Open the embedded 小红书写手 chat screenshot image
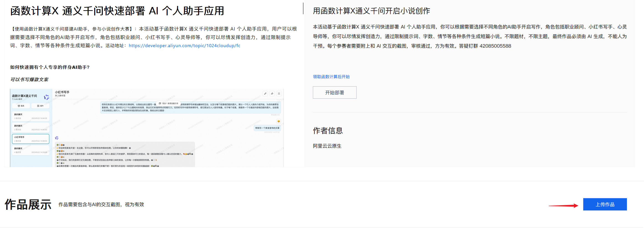Viewport: 644px width, 228px height. point(147,128)
